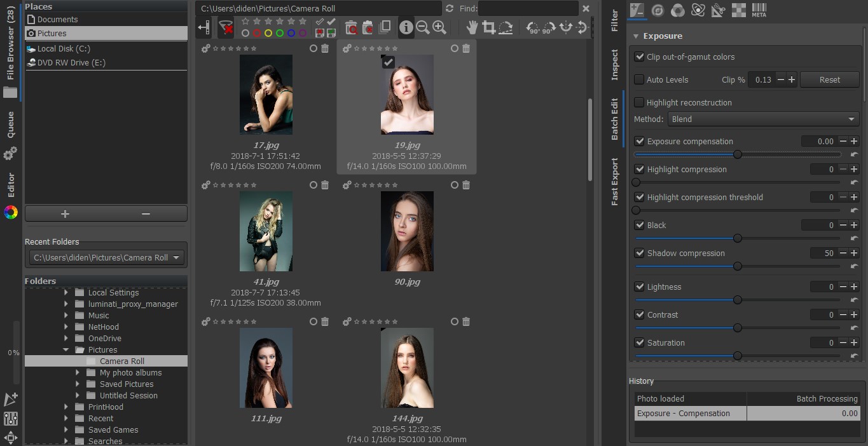Switch to the Raw settings tab icon
868x446 pixels.
658,10
